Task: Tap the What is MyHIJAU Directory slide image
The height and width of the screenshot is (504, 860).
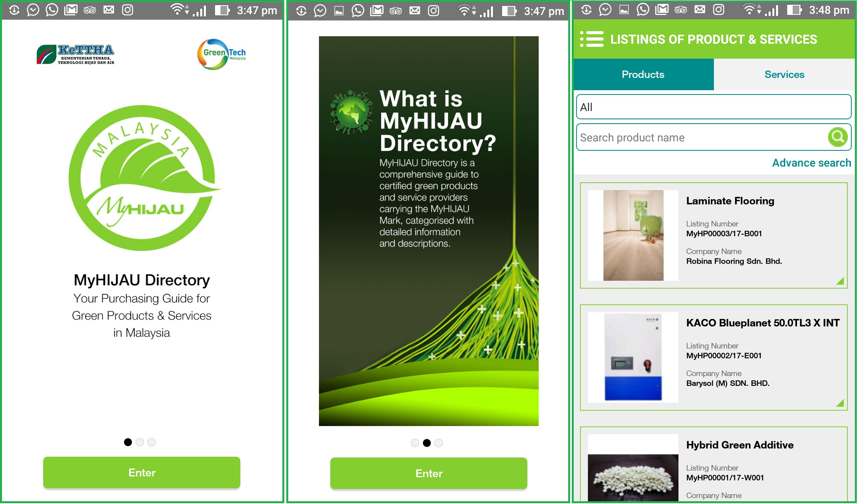Action: point(429,231)
